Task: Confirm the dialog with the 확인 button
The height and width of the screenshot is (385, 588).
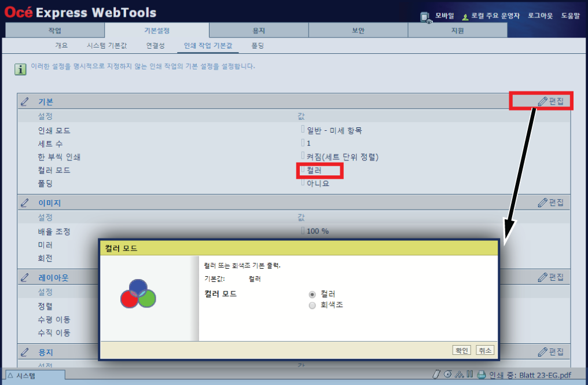Action: [462, 350]
